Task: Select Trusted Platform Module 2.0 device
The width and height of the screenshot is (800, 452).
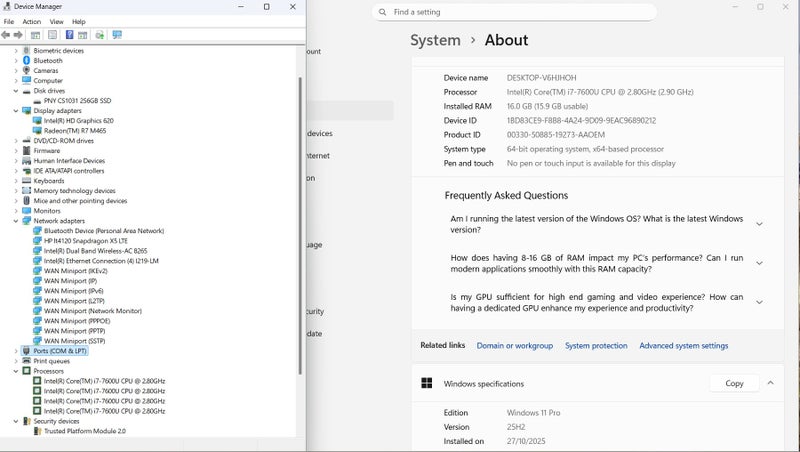Action: tap(84, 431)
